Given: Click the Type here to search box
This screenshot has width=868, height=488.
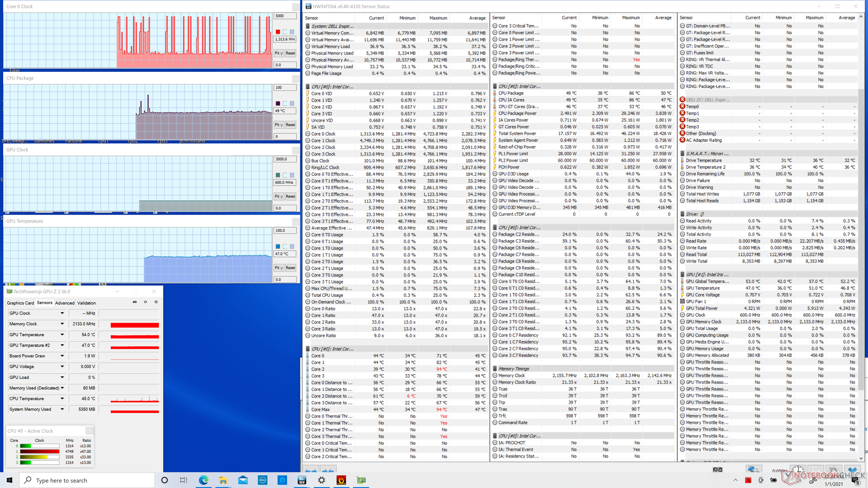Looking at the screenshot, I should 87,480.
